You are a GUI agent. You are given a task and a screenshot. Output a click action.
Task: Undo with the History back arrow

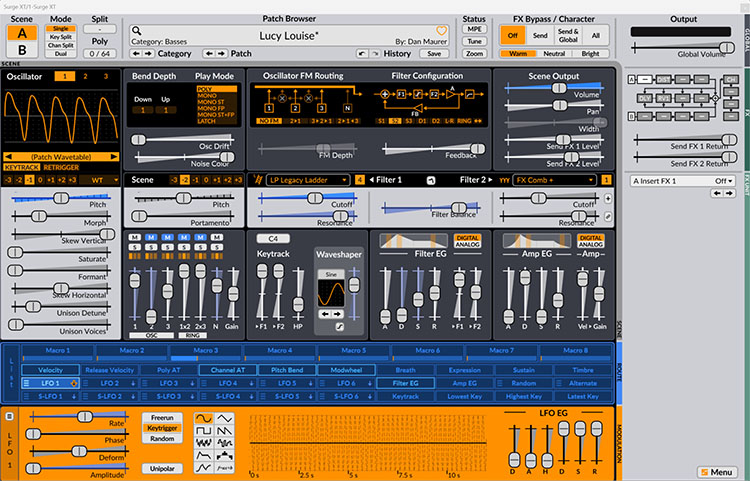coord(364,54)
